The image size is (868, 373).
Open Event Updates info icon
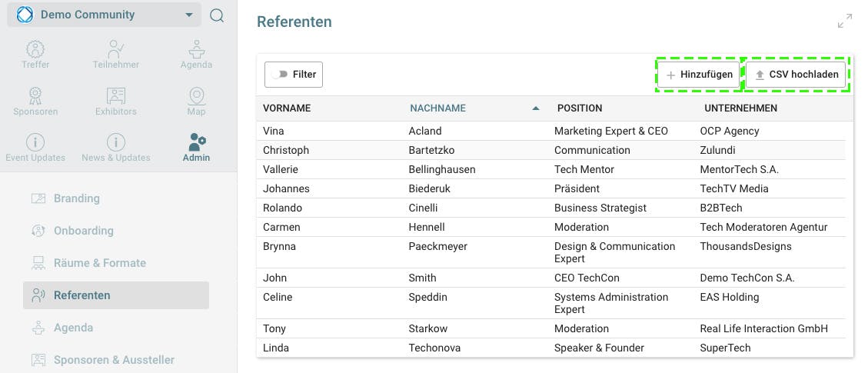[x=35, y=142]
